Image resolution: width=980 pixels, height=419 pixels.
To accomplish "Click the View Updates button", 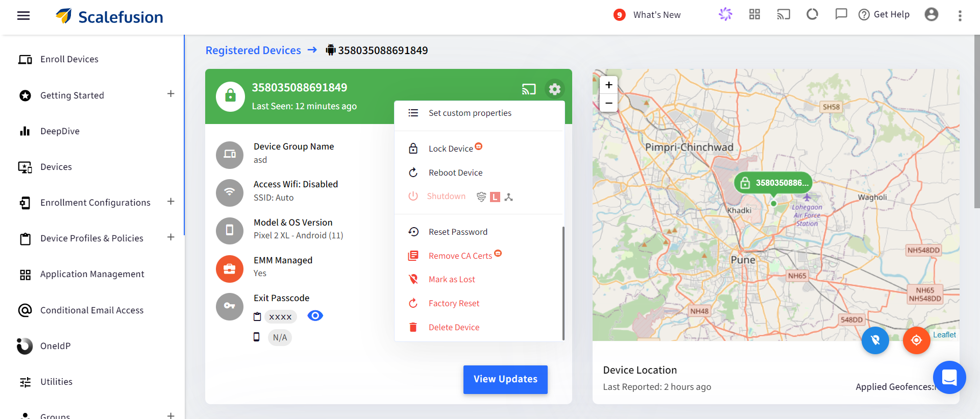I will pos(505,379).
